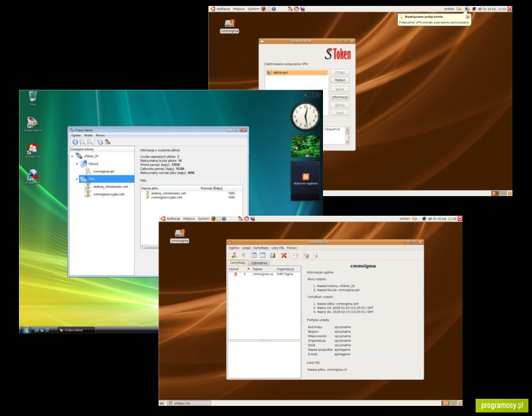Open the help icon on the sToken VPN desktop panel
Screen dimensions: 532x416
pos(274,9)
